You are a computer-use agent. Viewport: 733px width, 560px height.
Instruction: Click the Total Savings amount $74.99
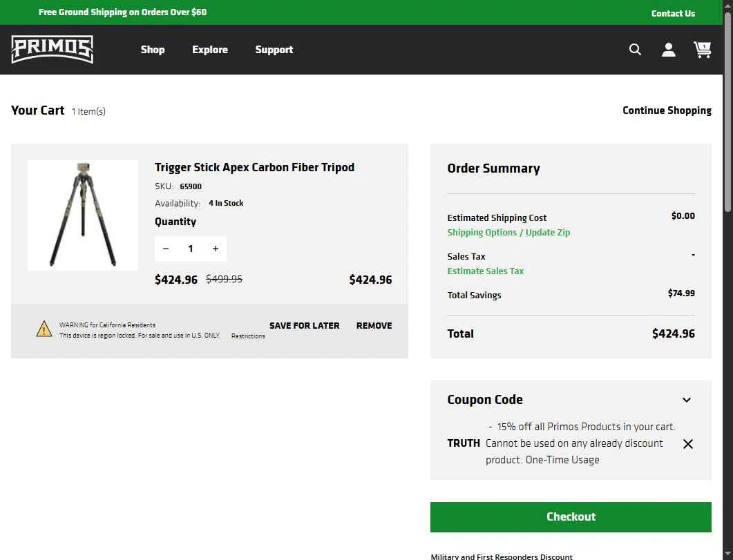[681, 293]
